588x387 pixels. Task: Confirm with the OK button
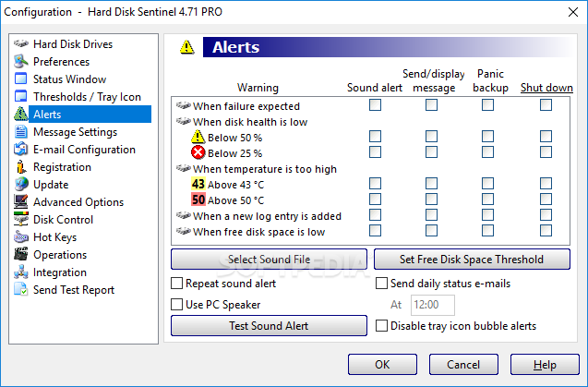(382, 364)
